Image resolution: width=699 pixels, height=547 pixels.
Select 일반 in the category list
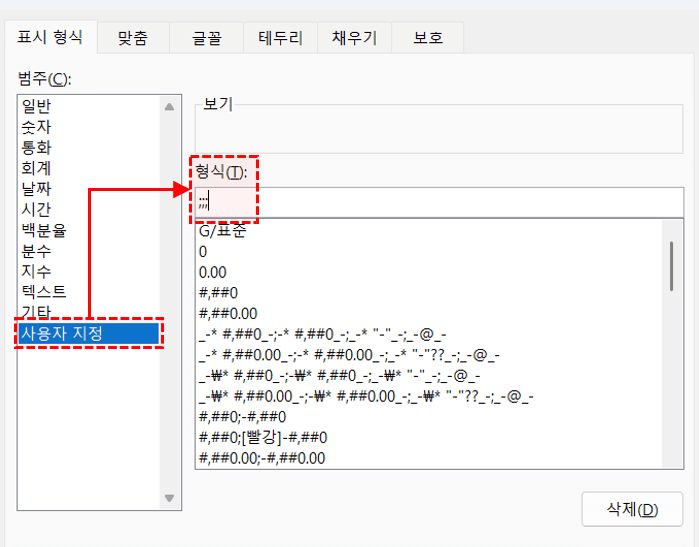(37, 106)
